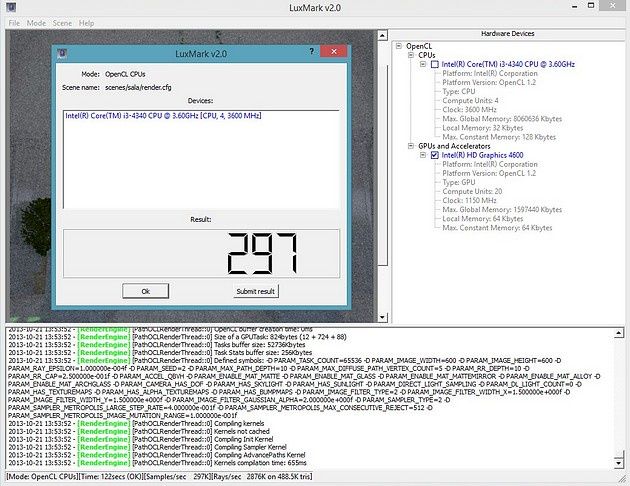Uncheck the Intel HD Graphics 4600 checkbox
The height and width of the screenshot is (486, 630).
tap(435, 155)
